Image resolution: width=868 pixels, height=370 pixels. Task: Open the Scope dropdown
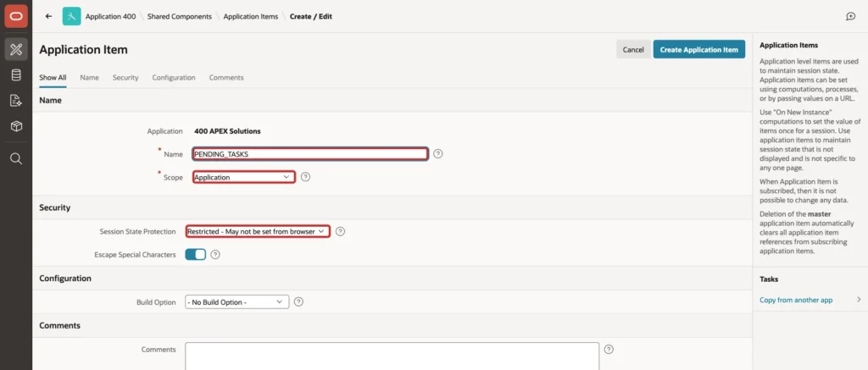[x=243, y=177]
